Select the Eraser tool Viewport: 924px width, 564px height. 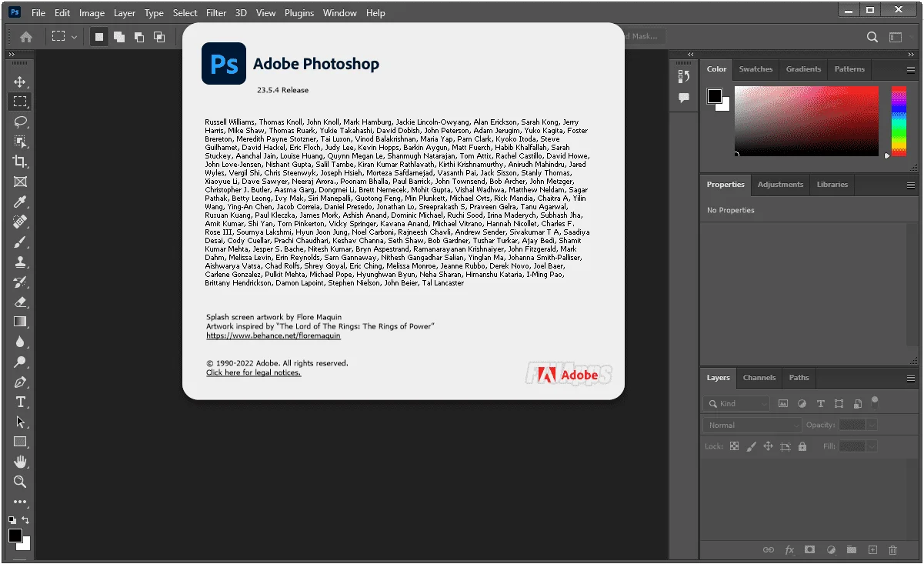20,302
